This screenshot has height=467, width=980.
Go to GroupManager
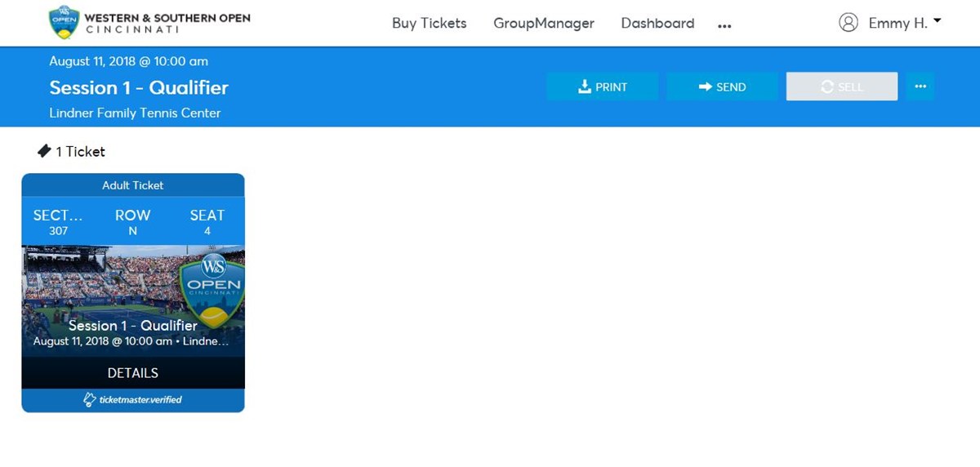click(544, 23)
